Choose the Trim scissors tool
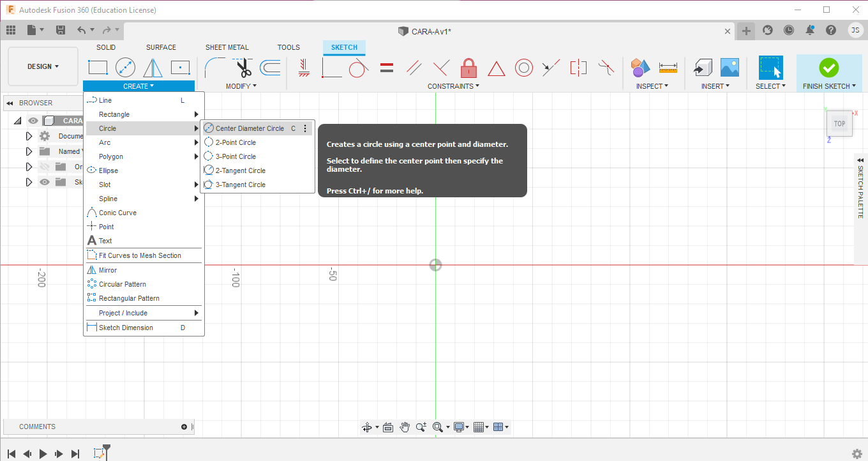 tap(243, 67)
